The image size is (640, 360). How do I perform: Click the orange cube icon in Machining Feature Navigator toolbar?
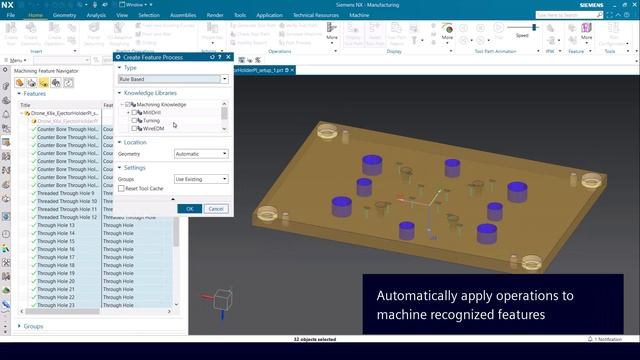click(19, 83)
